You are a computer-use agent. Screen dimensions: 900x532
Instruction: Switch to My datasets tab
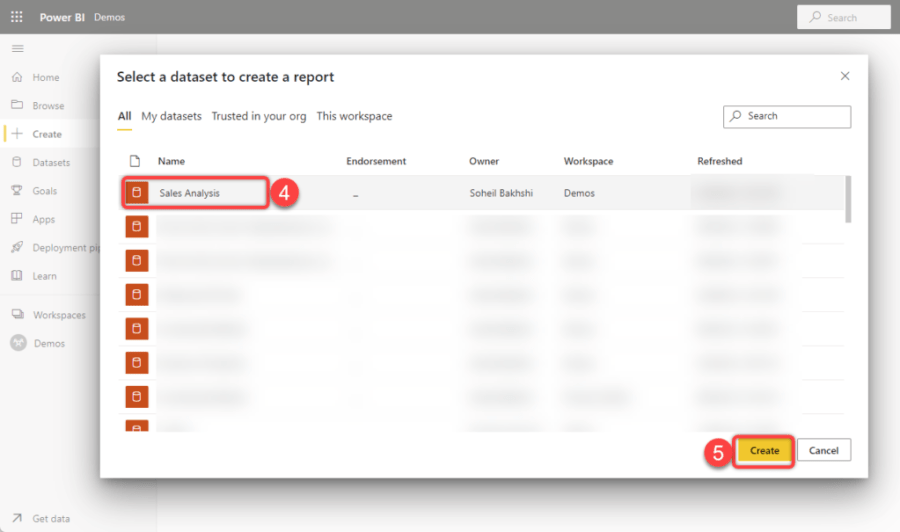[x=172, y=116]
